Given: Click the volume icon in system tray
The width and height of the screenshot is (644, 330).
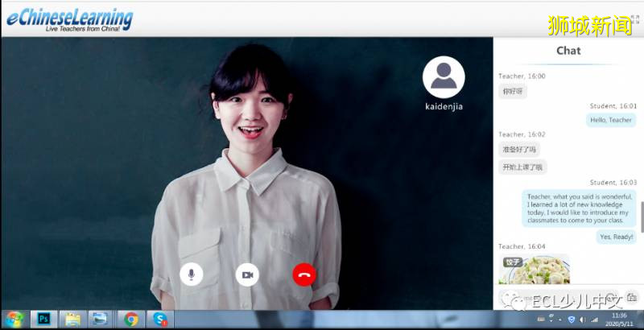Looking at the screenshot, I should (583, 320).
